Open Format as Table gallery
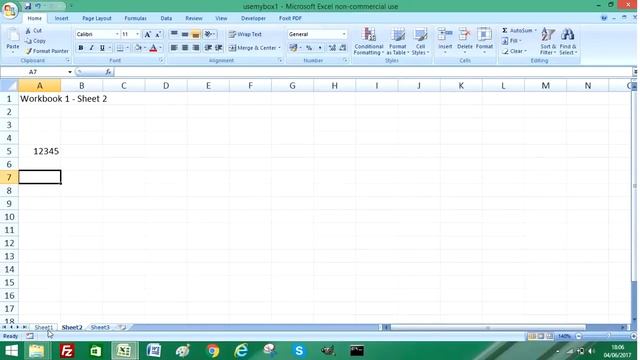 coord(398,41)
